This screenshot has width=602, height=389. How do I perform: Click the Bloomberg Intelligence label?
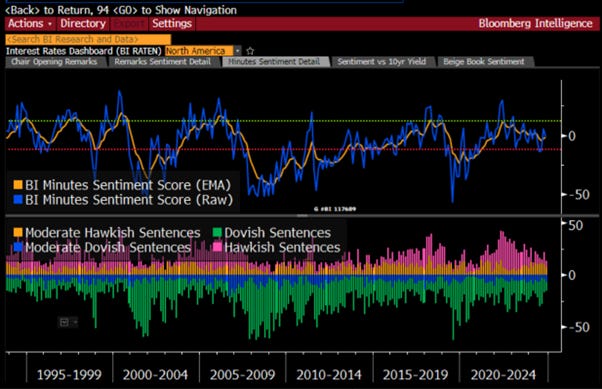point(535,23)
